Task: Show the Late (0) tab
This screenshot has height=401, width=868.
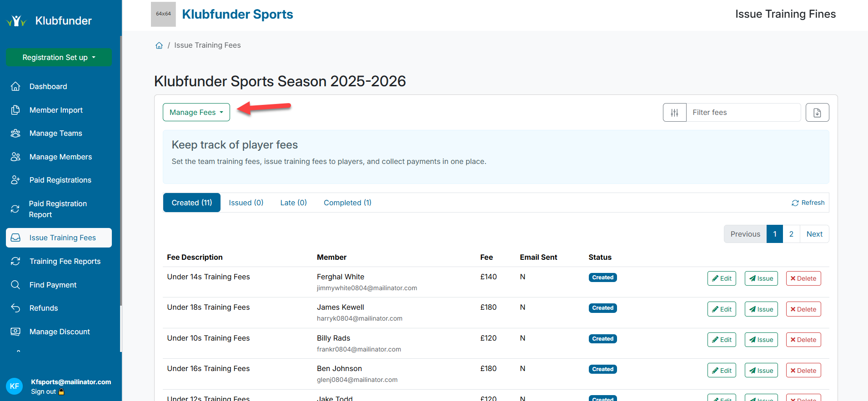Action: coord(293,203)
